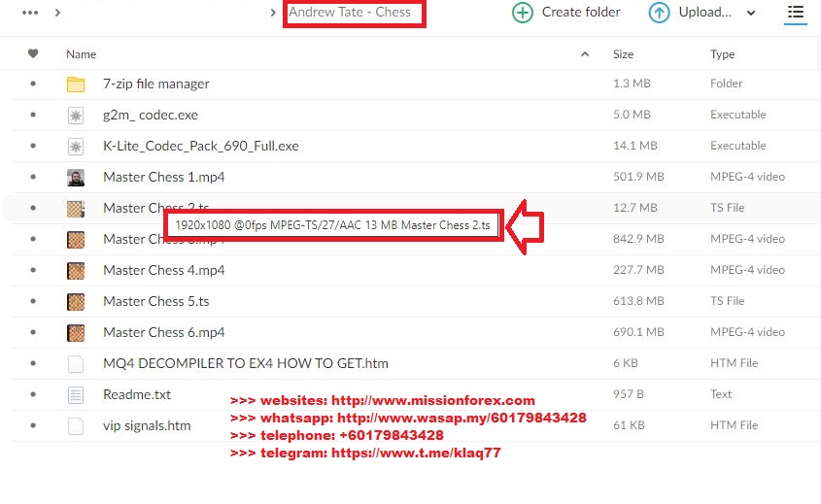Image resolution: width=821 pixels, height=504 pixels.
Task: Sort by the Size column header
Action: [623, 54]
